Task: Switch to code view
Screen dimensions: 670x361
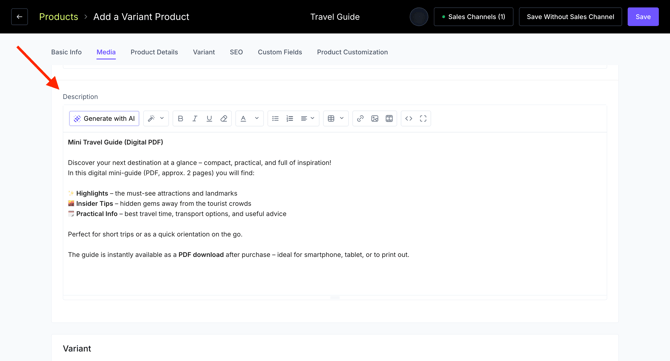Action: click(408, 118)
